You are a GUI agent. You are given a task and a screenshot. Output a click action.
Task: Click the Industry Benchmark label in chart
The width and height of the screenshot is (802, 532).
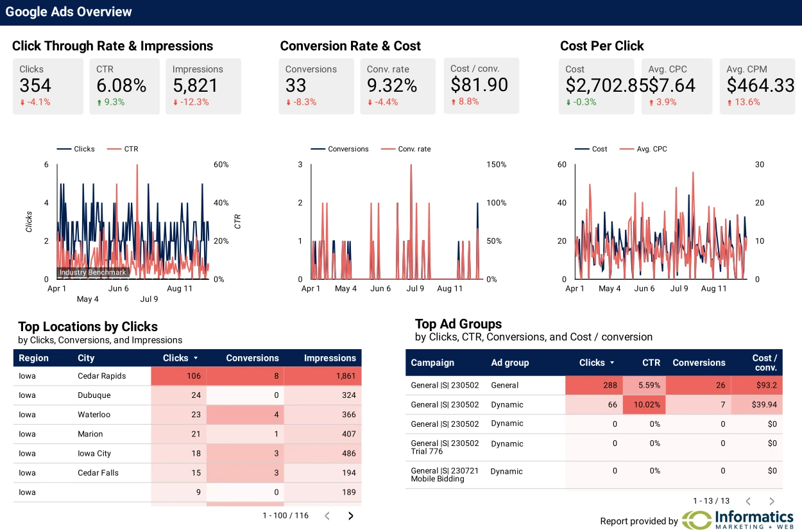(x=93, y=272)
